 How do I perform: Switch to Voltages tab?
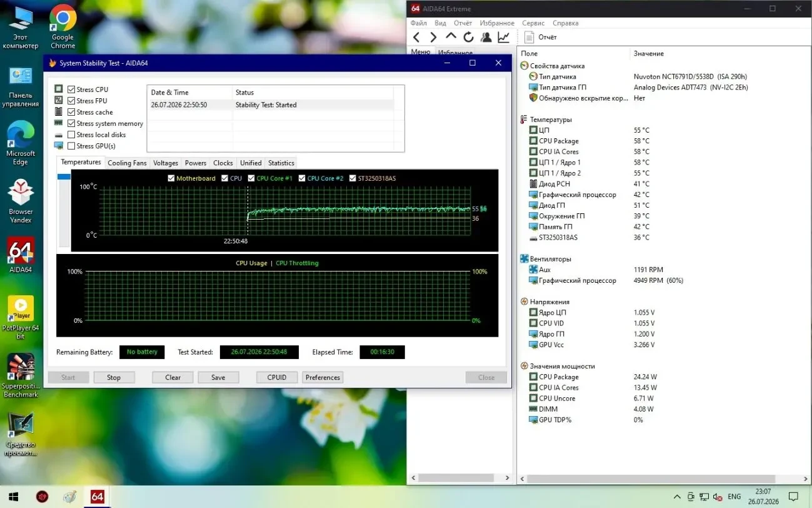point(166,163)
